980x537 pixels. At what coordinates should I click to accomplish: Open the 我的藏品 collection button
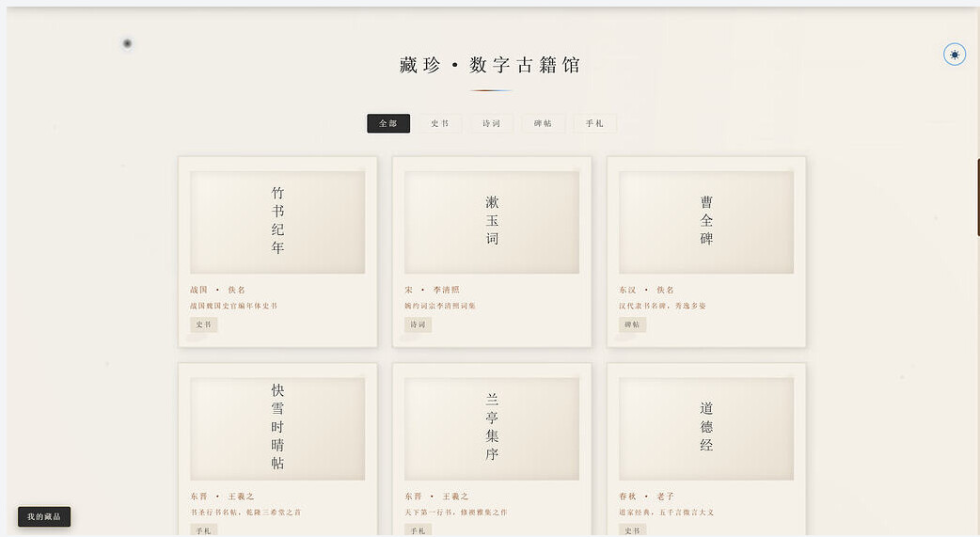coord(44,516)
